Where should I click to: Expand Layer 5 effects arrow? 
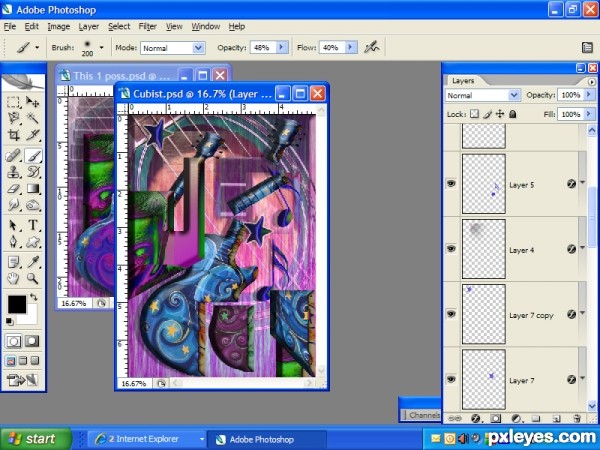click(582, 183)
